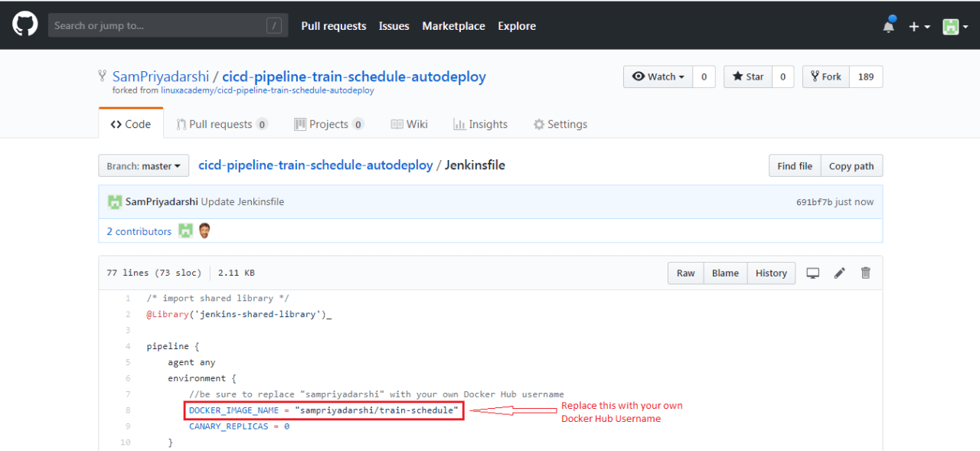The image size is (980, 451).
Task: View the 189 forks count
Action: click(866, 77)
